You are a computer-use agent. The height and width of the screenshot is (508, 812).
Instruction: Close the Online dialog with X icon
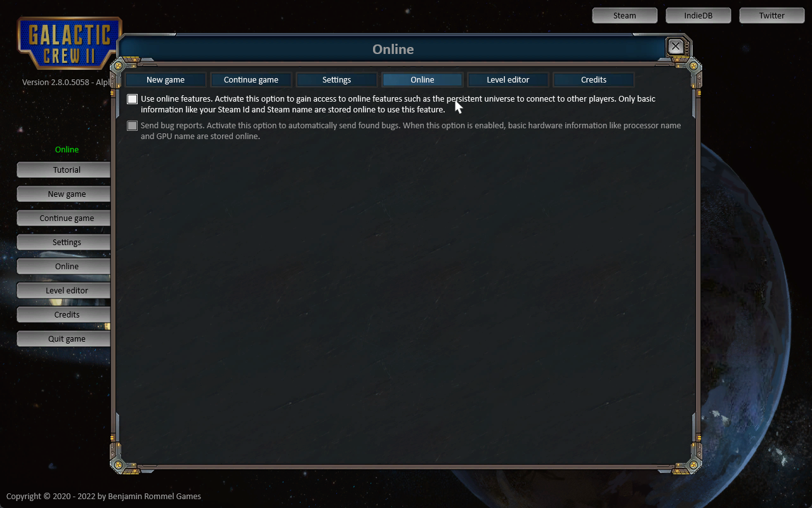pyautogui.click(x=676, y=46)
